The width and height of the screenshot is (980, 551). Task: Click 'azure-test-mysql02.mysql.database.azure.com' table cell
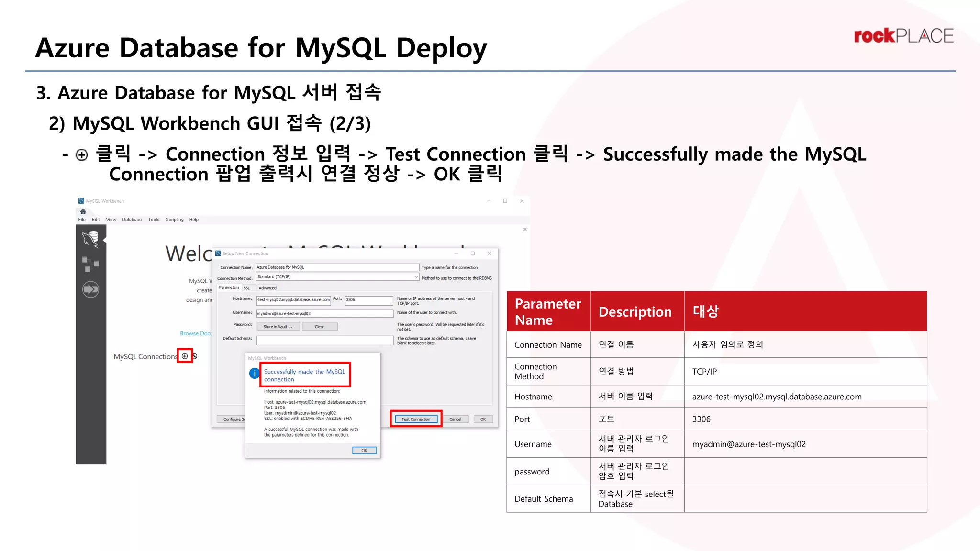806,397
